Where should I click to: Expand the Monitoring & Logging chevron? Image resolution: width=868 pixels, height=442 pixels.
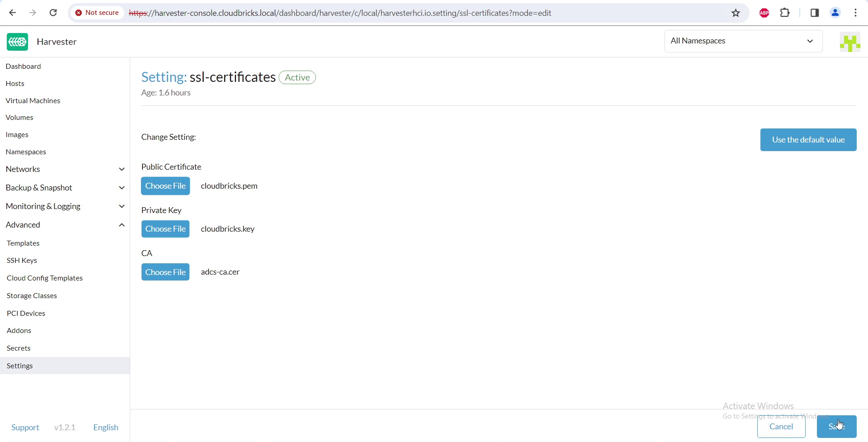[122, 206]
